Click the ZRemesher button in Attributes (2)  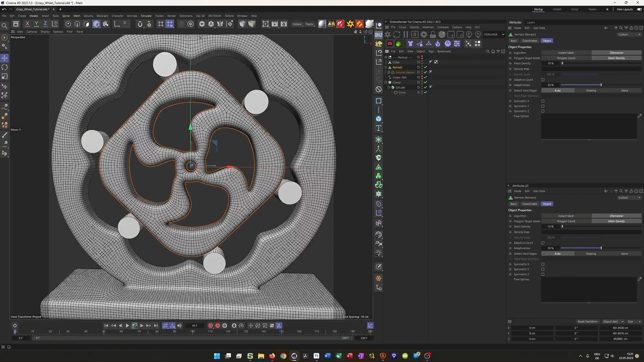(617, 216)
